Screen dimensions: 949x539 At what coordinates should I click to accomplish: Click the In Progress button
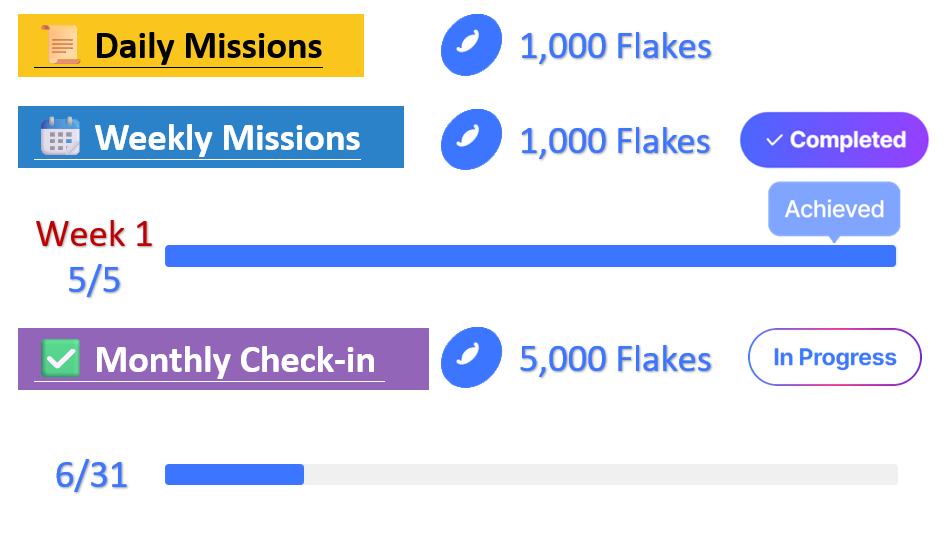pyautogui.click(x=835, y=357)
